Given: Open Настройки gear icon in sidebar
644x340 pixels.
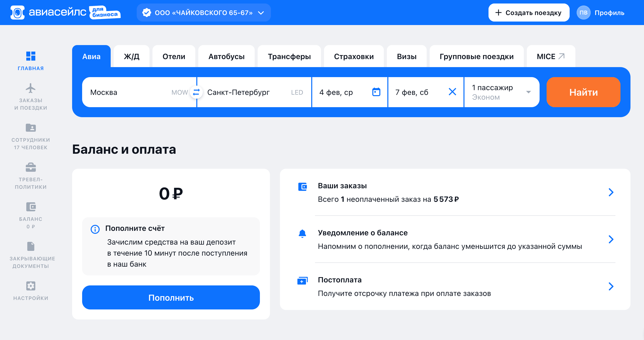Looking at the screenshot, I should pyautogui.click(x=31, y=286).
